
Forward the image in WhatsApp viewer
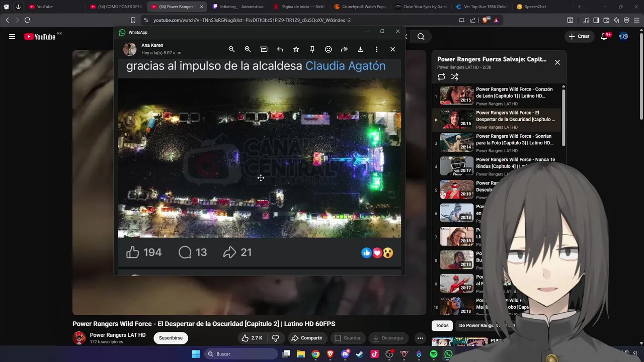pyautogui.click(x=344, y=49)
